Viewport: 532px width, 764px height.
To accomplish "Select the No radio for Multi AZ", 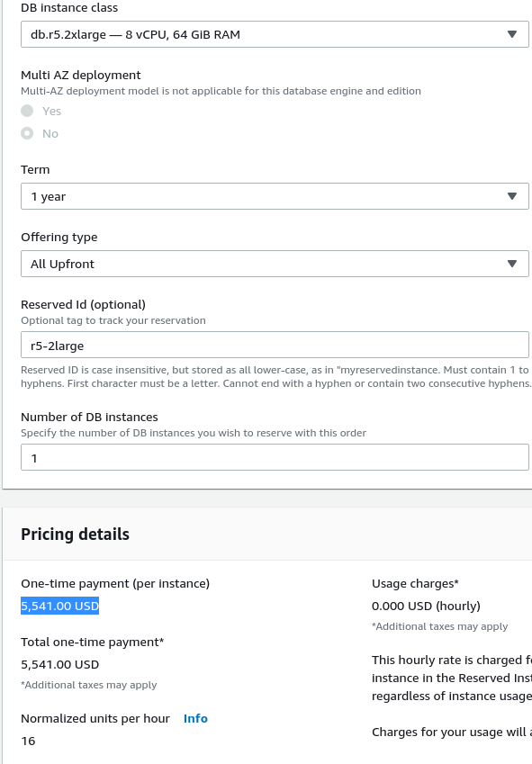I will [27, 133].
